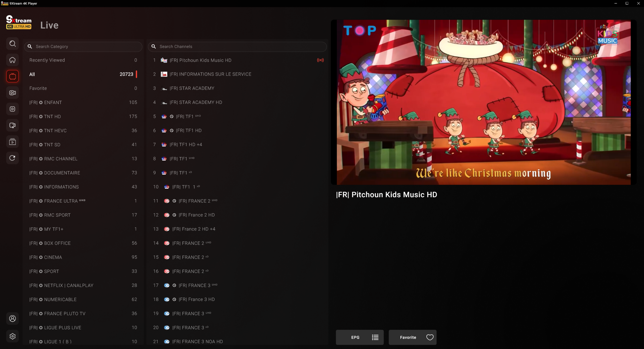The height and width of the screenshot is (349, 644).
Task: Play channel |FR| STAR ACADEMY HD
Action: (x=196, y=102)
